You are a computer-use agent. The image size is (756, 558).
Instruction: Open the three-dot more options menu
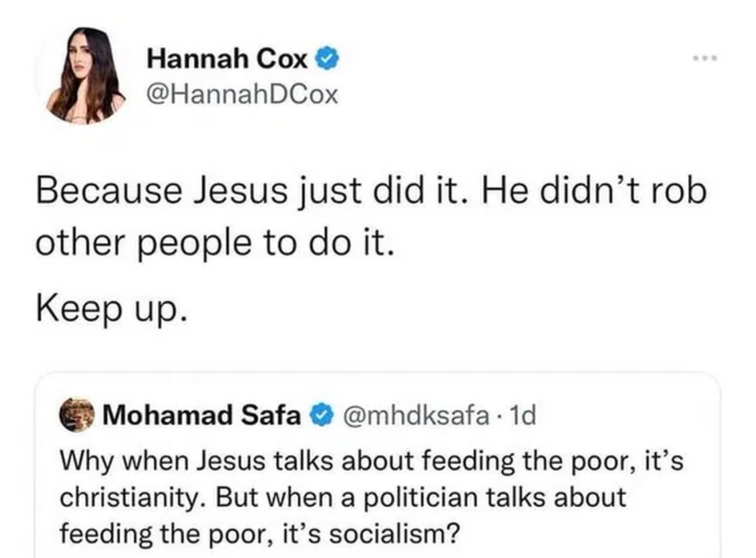click(x=705, y=59)
